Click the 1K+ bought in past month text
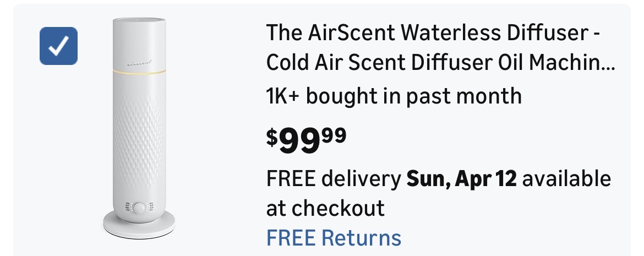 pos(394,96)
